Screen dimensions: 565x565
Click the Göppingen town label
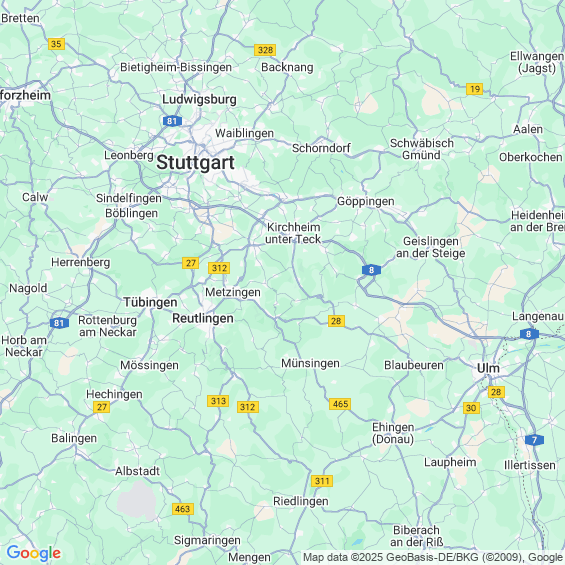click(365, 201)
